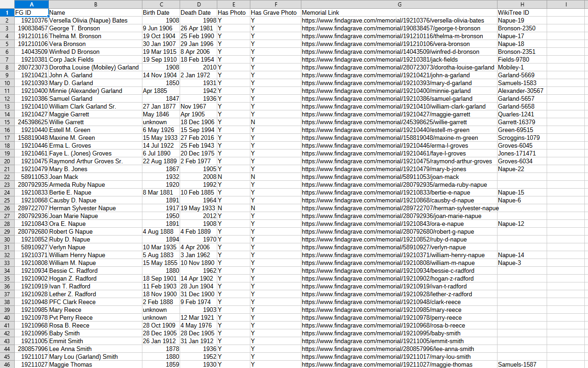Select the name cell 'Willie Garrett'
The height and width of the screenshot is (368, 588).
coord(95,122)
